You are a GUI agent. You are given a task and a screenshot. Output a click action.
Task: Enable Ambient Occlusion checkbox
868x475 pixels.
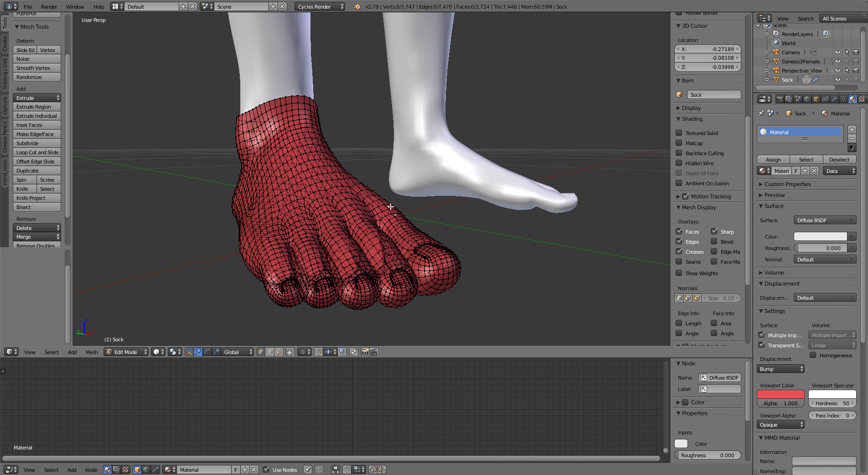point(679,183)
